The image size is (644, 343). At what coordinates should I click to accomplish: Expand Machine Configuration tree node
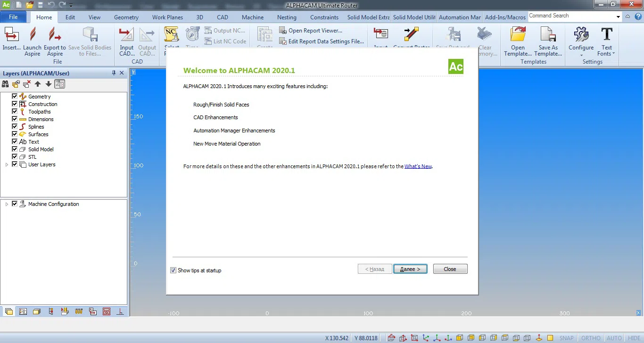[7, 204]
